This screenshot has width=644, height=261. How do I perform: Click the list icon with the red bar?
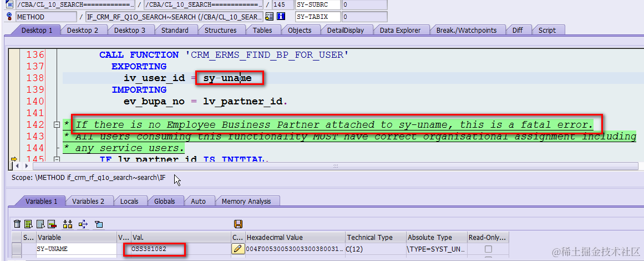52,224
